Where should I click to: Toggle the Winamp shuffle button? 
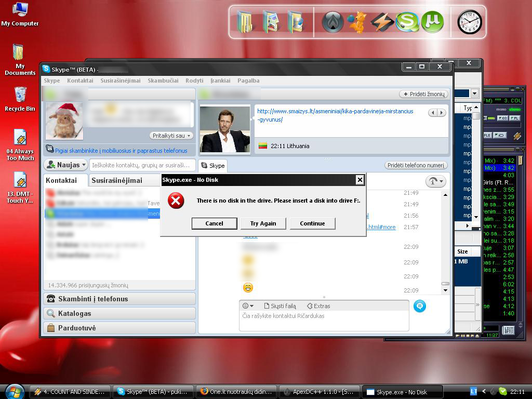click(x=487, y=135)
